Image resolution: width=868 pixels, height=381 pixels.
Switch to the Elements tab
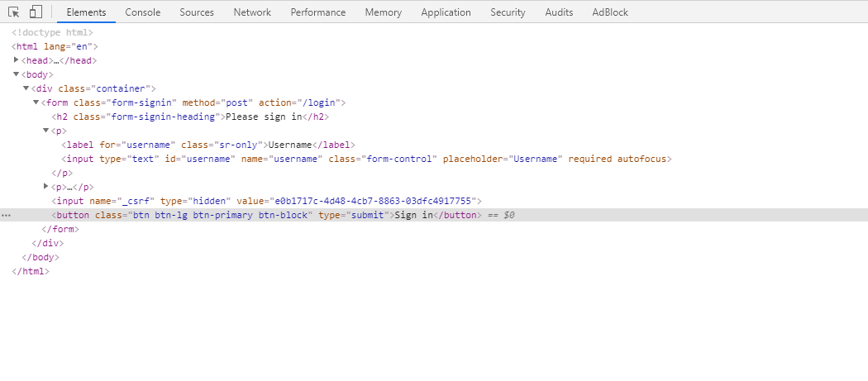(86, 12)
